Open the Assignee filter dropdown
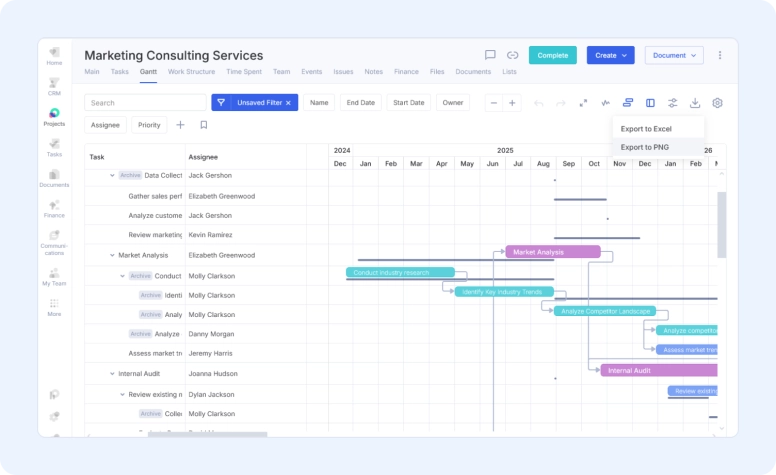 [x=105, y=125]
